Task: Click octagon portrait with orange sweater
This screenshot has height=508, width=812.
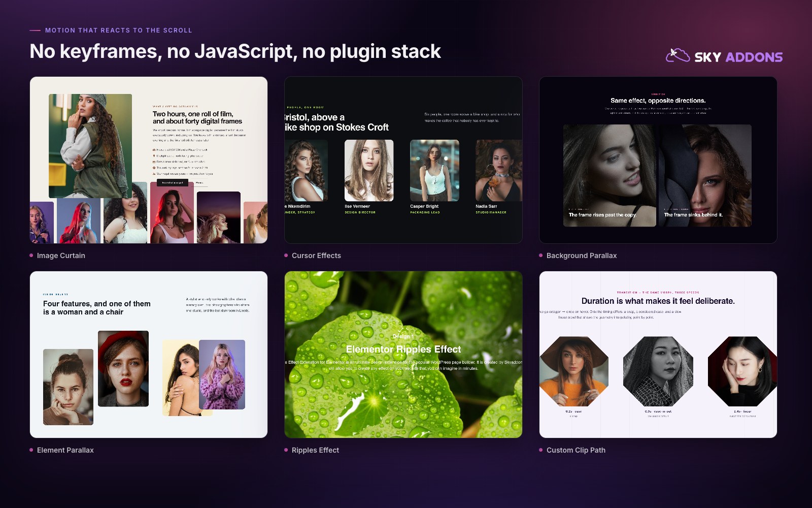Action: [574, 371]
